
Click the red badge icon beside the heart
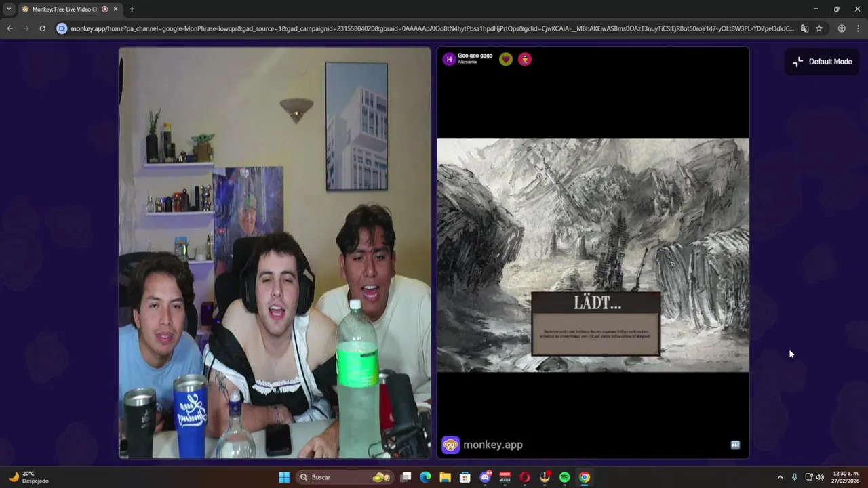(x=525, y=59)
